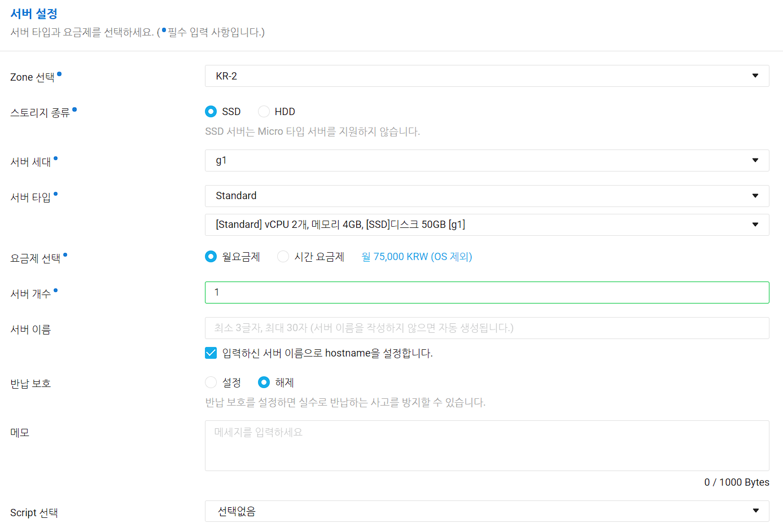Click the 서버 설정 section heading
The image size is (783, 532).
(34, 14)
